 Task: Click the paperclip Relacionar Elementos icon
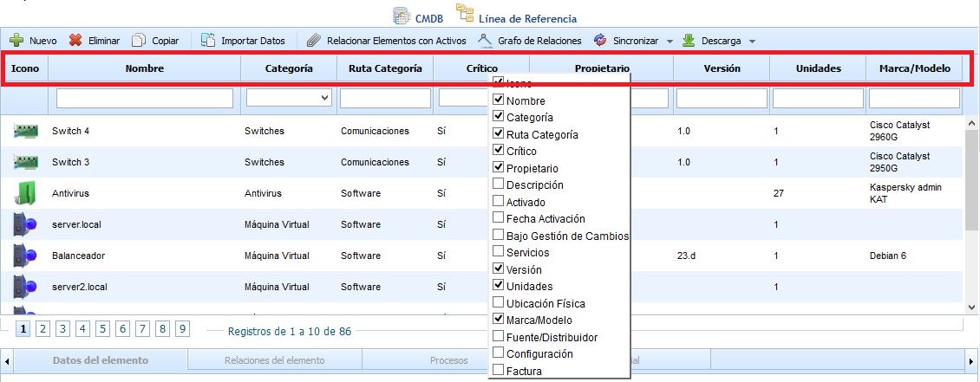tap(312, 41)
